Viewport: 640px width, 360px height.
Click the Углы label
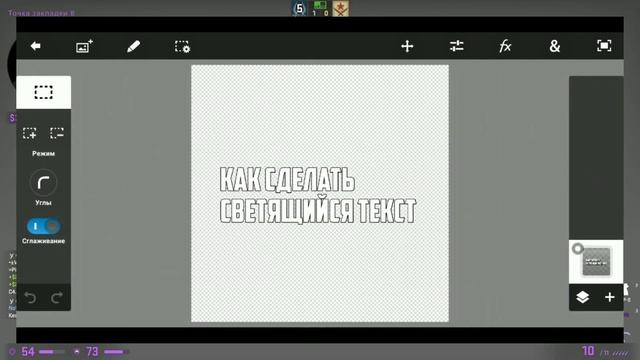(43, 202)
